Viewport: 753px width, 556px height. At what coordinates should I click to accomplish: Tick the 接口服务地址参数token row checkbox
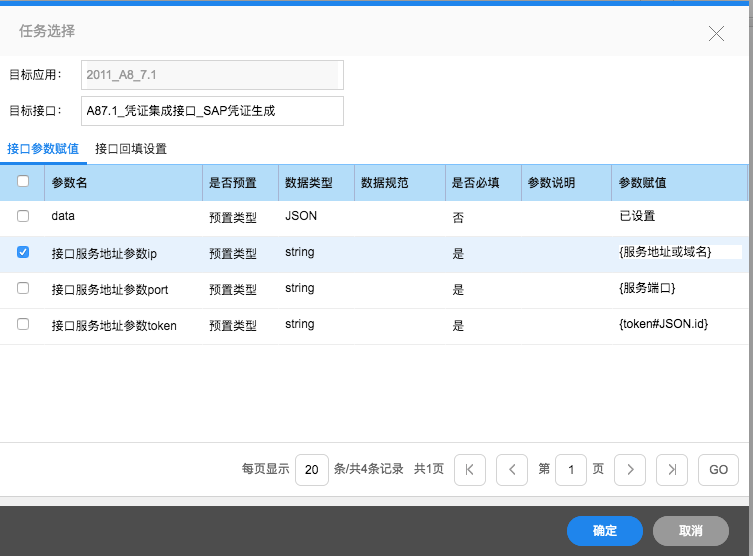23,324
